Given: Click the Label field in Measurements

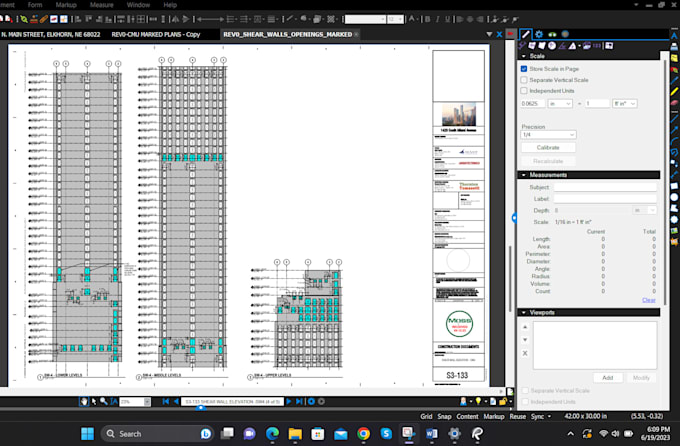Looking at the screenshot, I should point(605,199).
